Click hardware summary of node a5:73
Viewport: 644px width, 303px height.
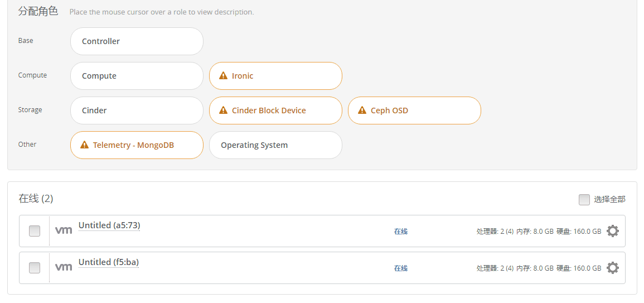tap(539, 232)
